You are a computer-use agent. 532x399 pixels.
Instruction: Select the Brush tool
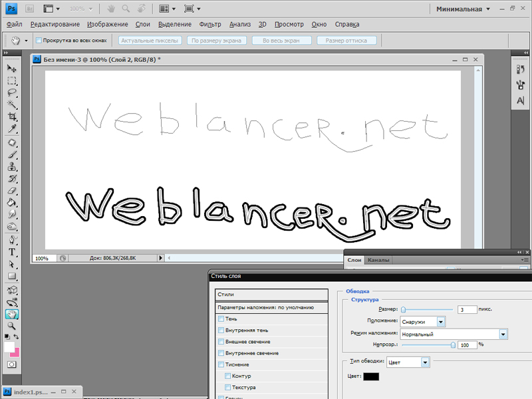[12, 155]
